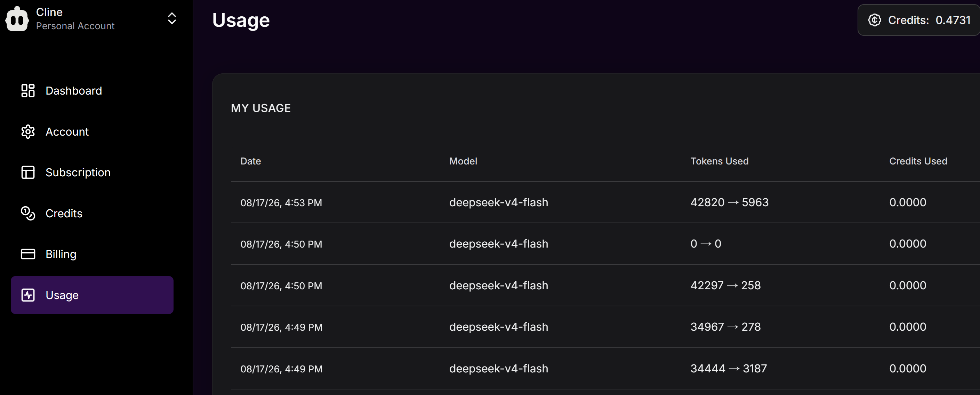
Task: Open the Credits balance button
Action: (x=918, y=20)
